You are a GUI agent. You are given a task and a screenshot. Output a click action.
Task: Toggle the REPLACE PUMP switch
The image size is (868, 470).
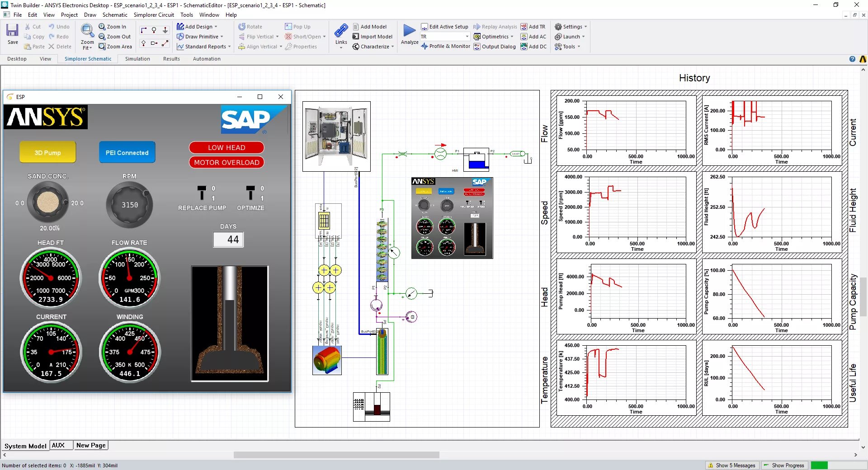202,193
